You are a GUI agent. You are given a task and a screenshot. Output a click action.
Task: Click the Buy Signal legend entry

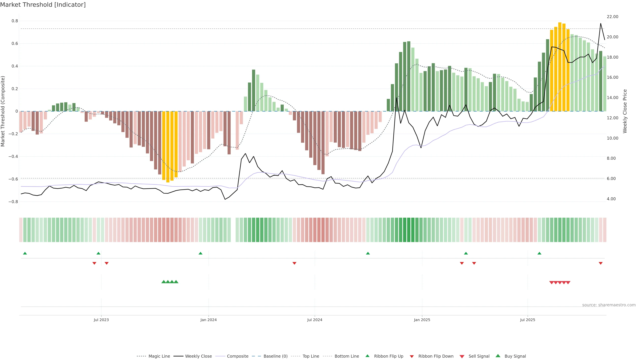coord(515,356)
